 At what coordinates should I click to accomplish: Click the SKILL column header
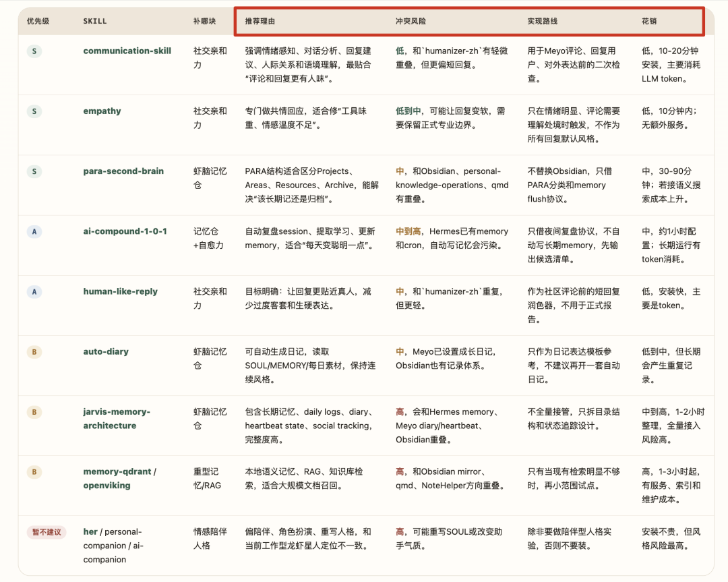click(x=95, y=21)
